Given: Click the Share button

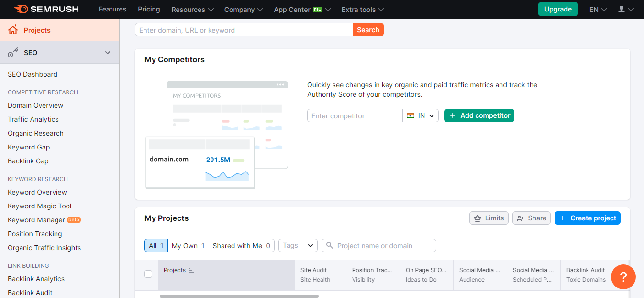Looking at the screenshot, I should 532,218.
